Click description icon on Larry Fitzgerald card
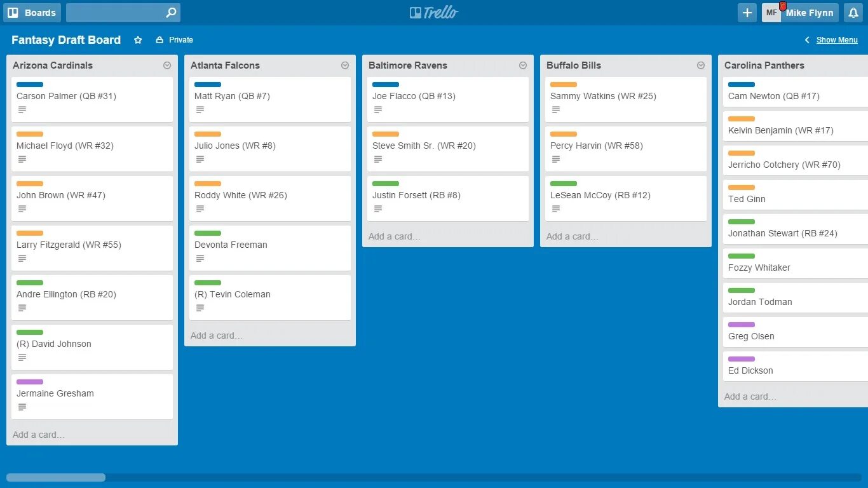The image size is (868, 488). pyautogui.click(x=22, y=259)
